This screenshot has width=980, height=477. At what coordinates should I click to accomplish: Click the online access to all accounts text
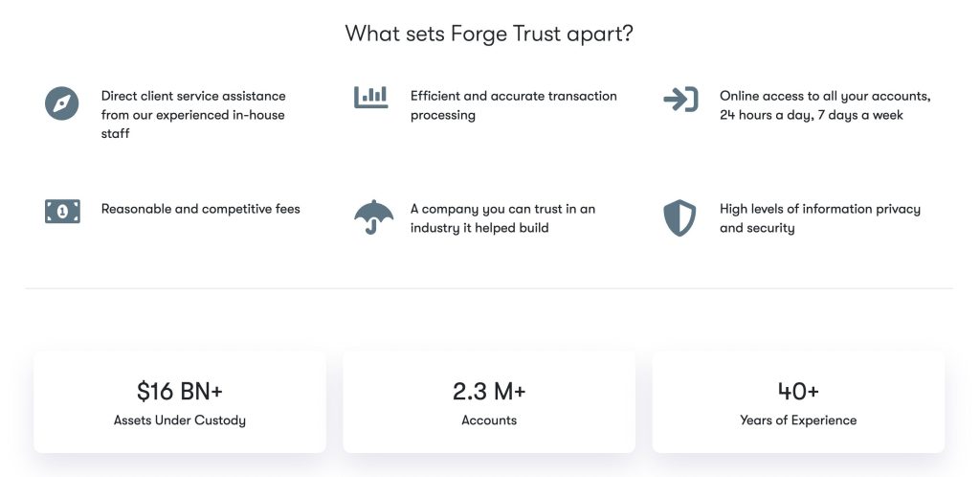click(x=825, y=105)
